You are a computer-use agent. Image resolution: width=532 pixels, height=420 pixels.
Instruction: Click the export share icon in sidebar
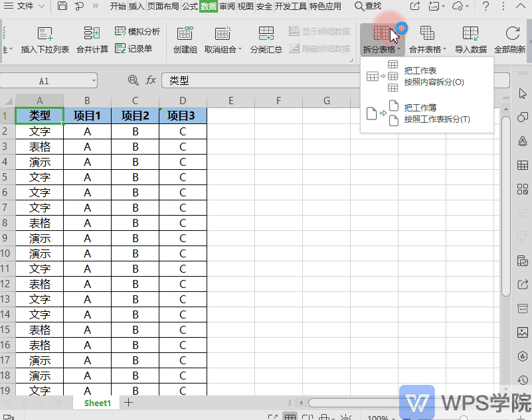tap(523, 285)
